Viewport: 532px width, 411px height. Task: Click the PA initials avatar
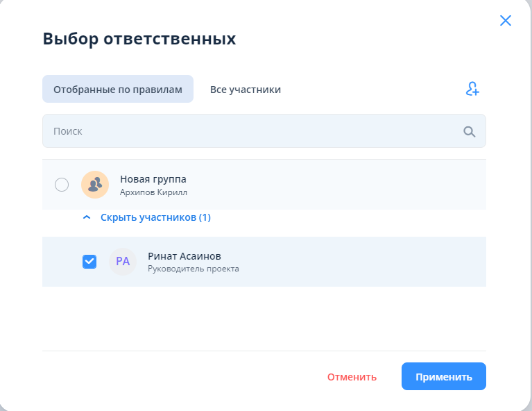[x=123, y=262]
